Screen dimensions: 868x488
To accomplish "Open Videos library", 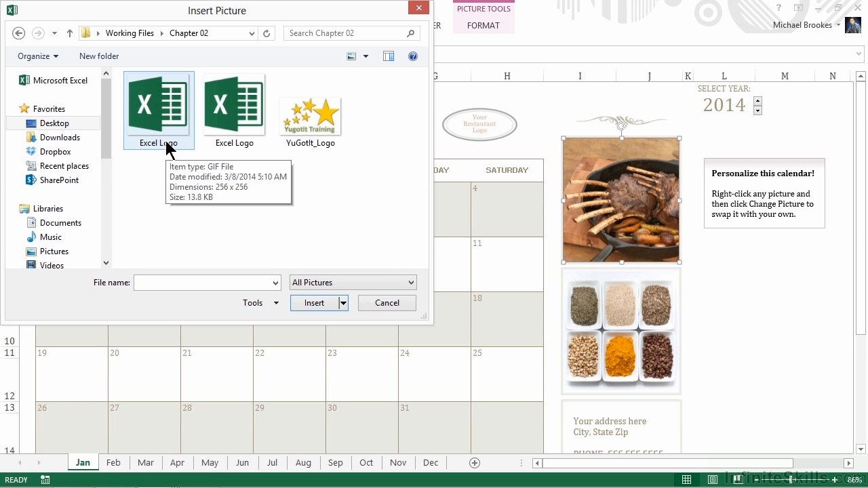I will point(45,265).
